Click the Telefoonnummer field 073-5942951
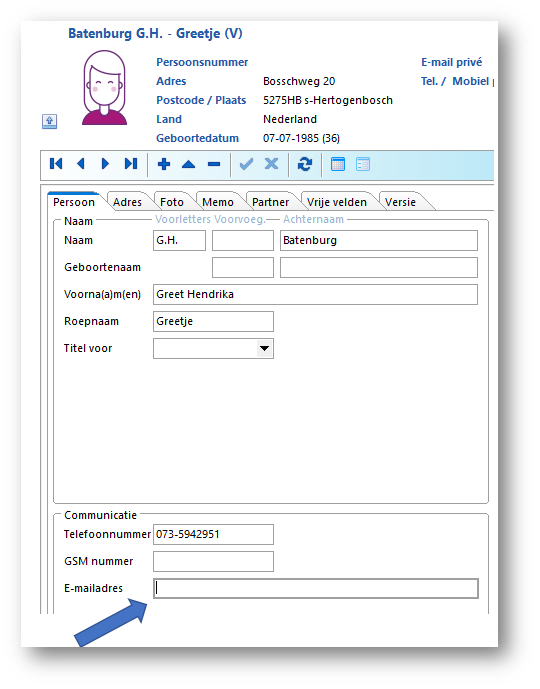Viewport: 540px width, 689px height. pyautogui.click(x=214, y=534)
